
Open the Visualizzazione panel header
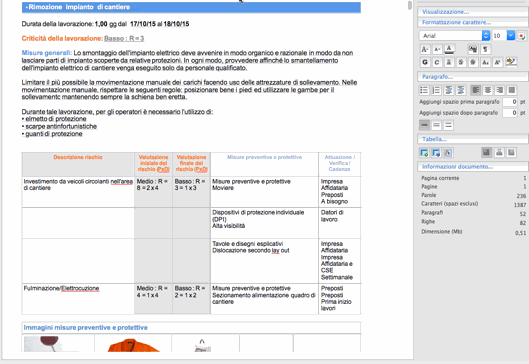click(x=473, y=12)
